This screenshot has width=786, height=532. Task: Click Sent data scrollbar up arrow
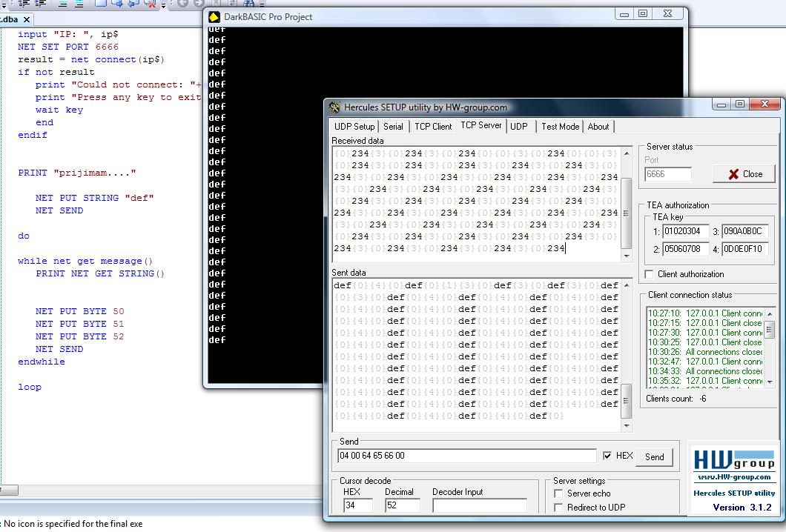[627, 285]
